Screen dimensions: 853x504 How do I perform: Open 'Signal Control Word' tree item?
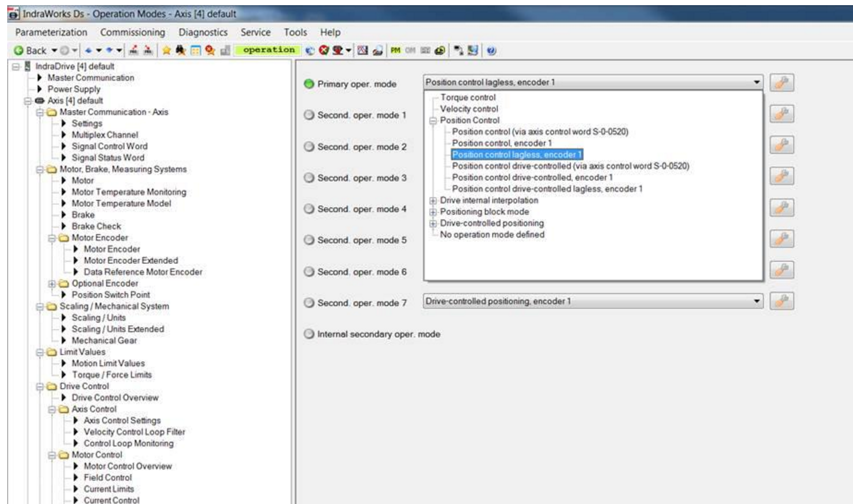coord(109,146)
